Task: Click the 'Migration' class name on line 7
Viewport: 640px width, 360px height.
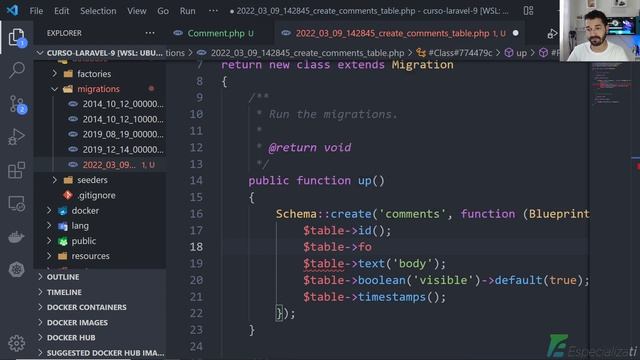Action: (422, 65)
